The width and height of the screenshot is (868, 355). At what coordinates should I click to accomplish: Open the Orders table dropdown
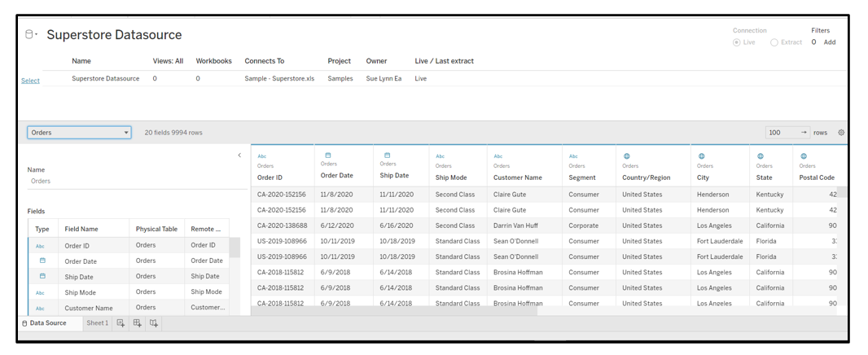(x=79, y=132)
